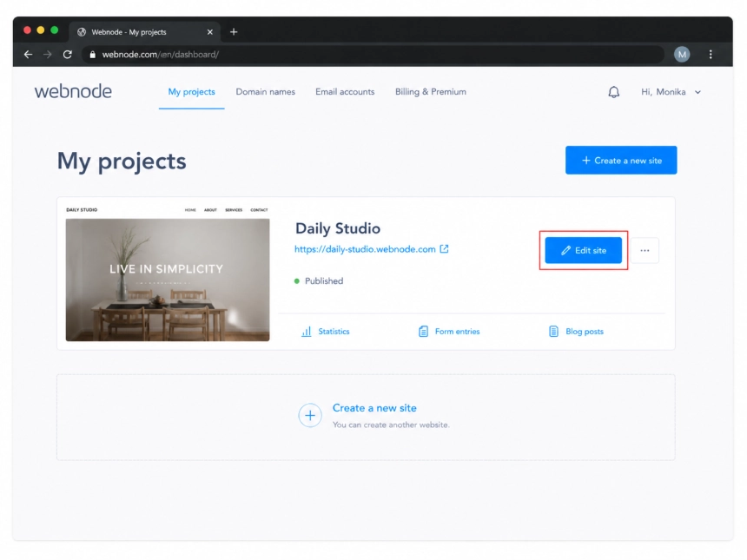This screenshot has width=747, height=560.
Task: Click the Daily Studio site preview thumbnail
Action: click(168, 273)
